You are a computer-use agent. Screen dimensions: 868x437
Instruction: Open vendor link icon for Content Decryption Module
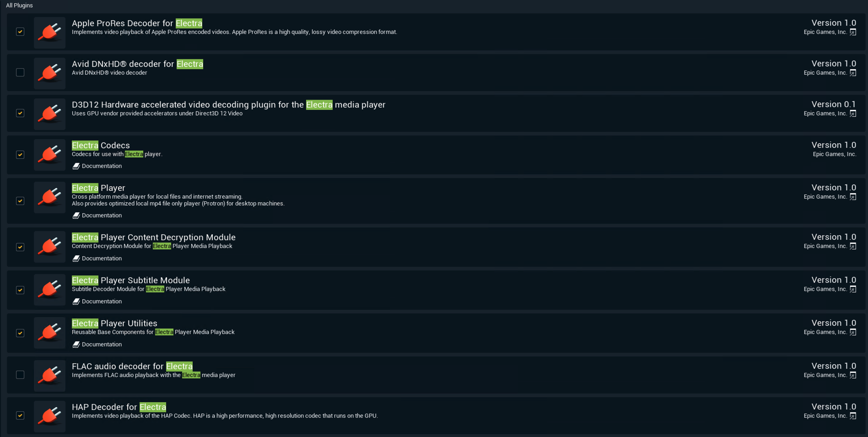[853, 246]
